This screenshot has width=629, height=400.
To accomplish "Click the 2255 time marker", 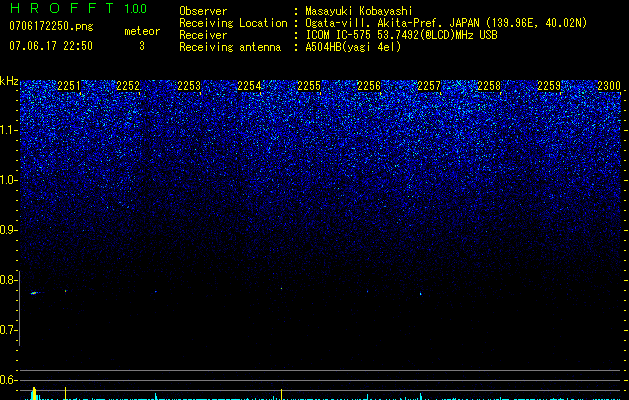I will [309, 86].
